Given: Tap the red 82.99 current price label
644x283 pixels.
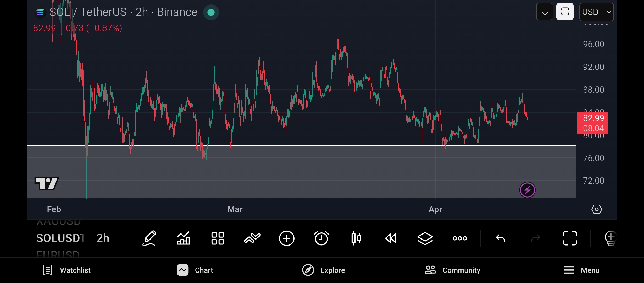Looking at the screenshot, I should 592,123.
